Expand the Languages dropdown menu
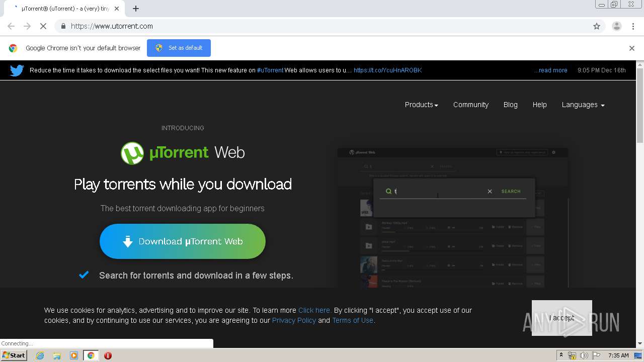Viewport: 644px width, 362px height. point(583,105)
